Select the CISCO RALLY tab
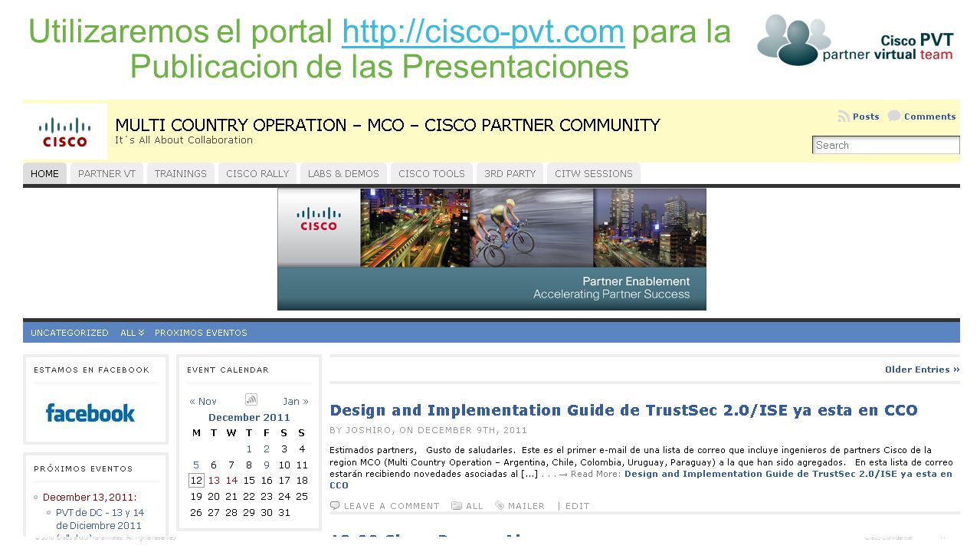This screenshot has height=552, width=980. (257, 174)
